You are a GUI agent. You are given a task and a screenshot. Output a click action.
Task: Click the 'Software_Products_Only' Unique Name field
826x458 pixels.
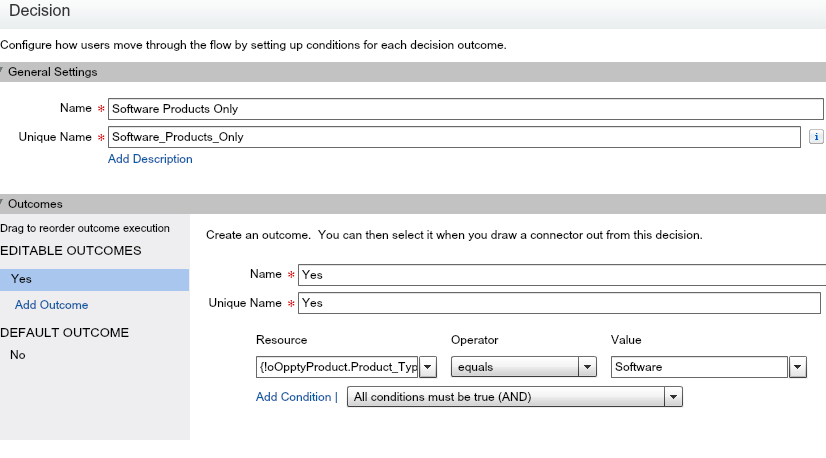pos(454,137)
